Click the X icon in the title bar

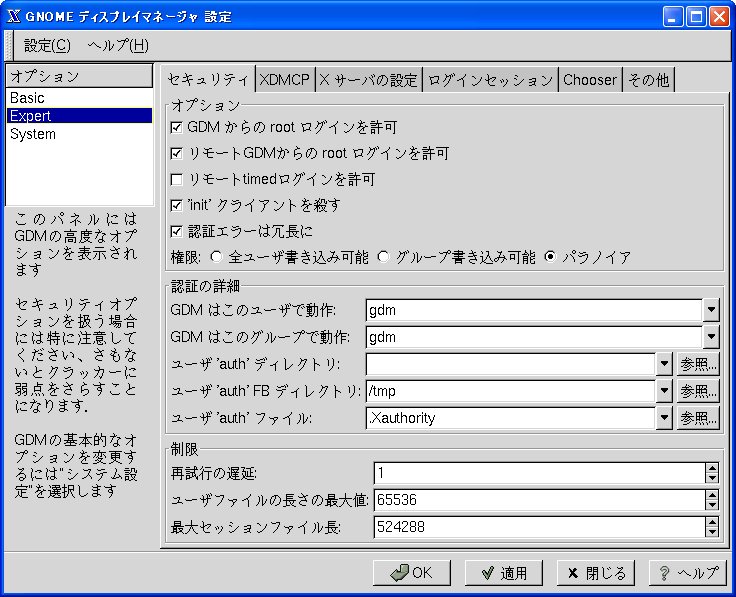(14, 16)
